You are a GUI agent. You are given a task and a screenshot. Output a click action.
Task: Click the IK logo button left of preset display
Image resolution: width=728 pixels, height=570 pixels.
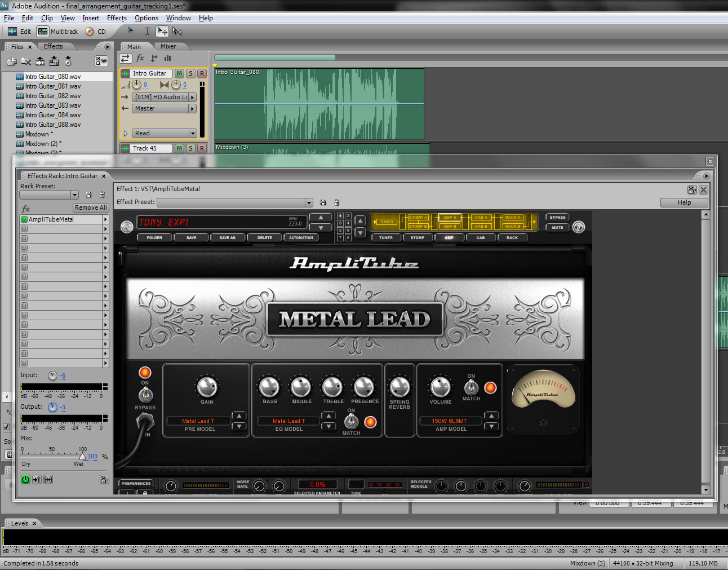127,227
